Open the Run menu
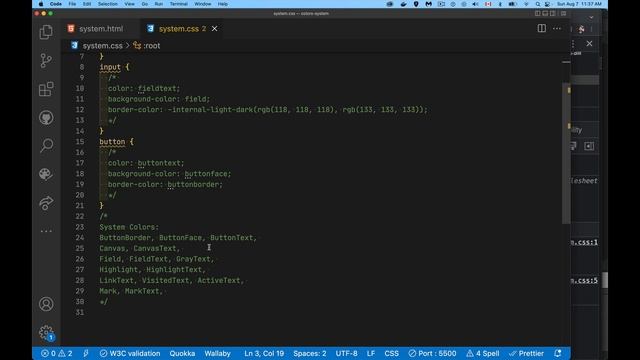The height and width of the screenshot is (360, 640). coord(159,4)
